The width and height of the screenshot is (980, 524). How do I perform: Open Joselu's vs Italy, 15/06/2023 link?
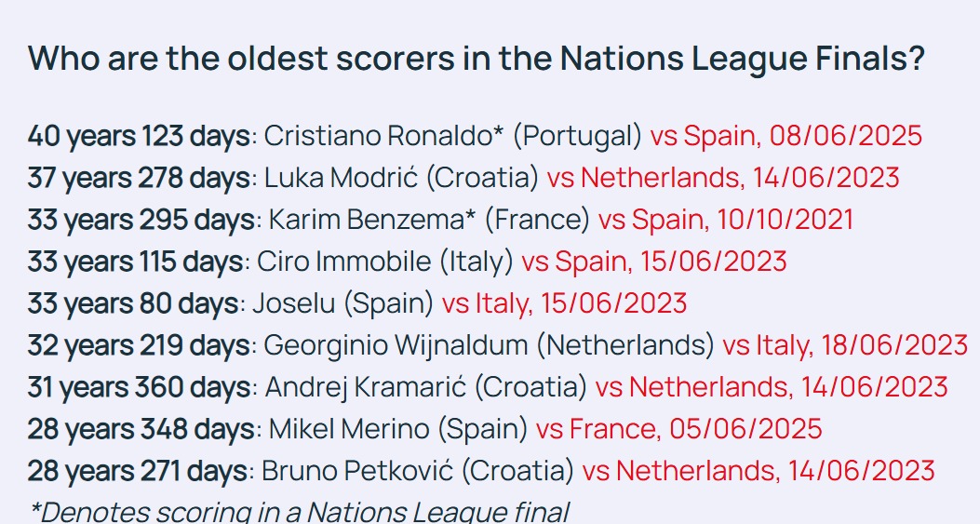[x=564, y=303]
